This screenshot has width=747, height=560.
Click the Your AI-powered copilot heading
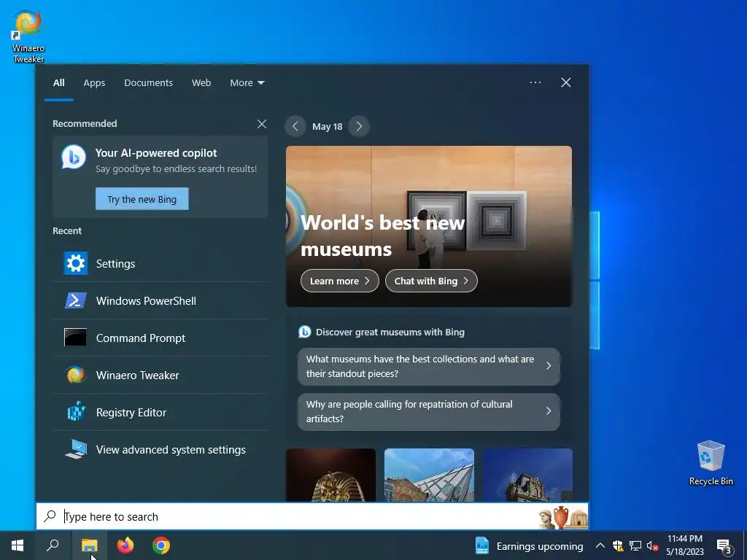pos(156,153)
